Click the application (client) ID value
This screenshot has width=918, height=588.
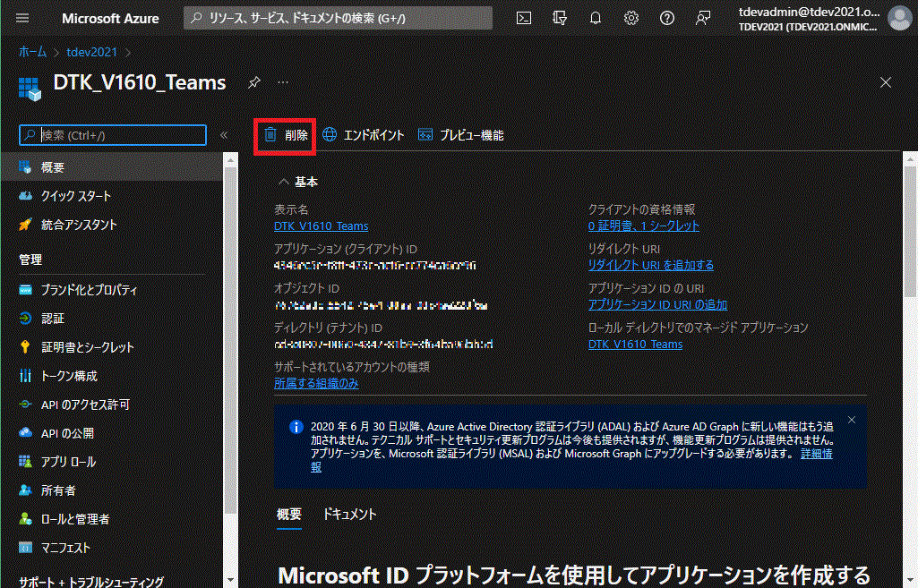tap(375, 266)
